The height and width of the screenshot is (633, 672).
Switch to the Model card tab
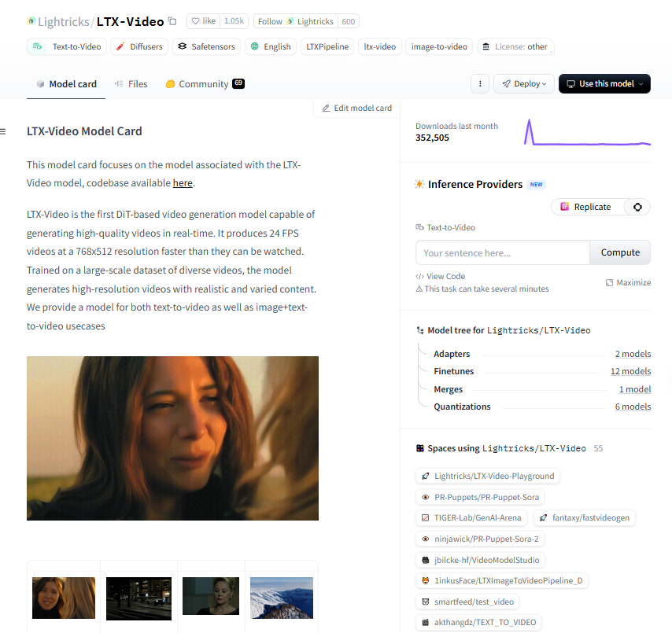coord(66,84)
